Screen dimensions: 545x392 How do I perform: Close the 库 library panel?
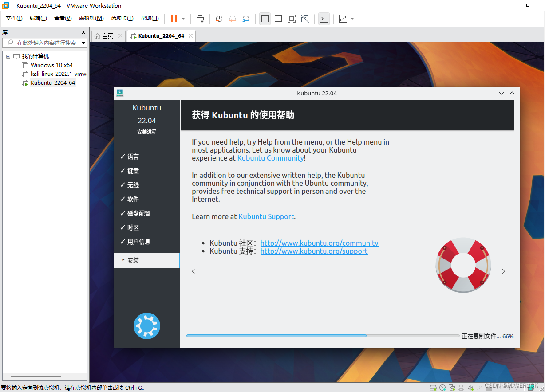coord(83,32)
